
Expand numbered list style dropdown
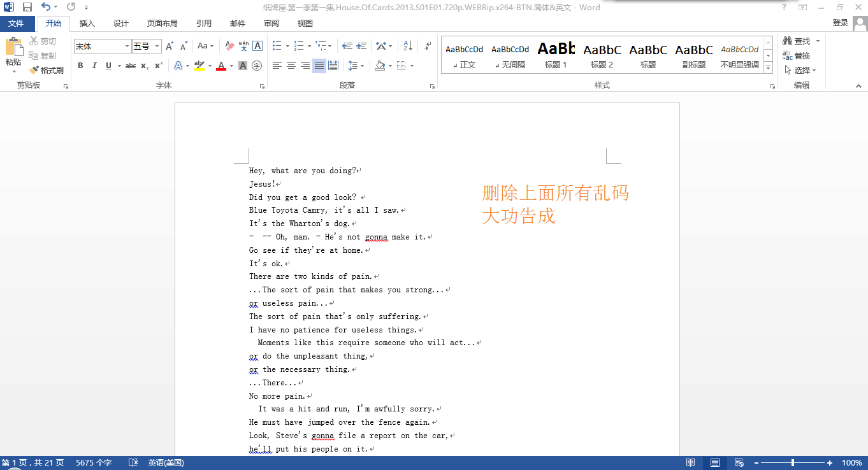pyautogui.click(x=309, y=46)
